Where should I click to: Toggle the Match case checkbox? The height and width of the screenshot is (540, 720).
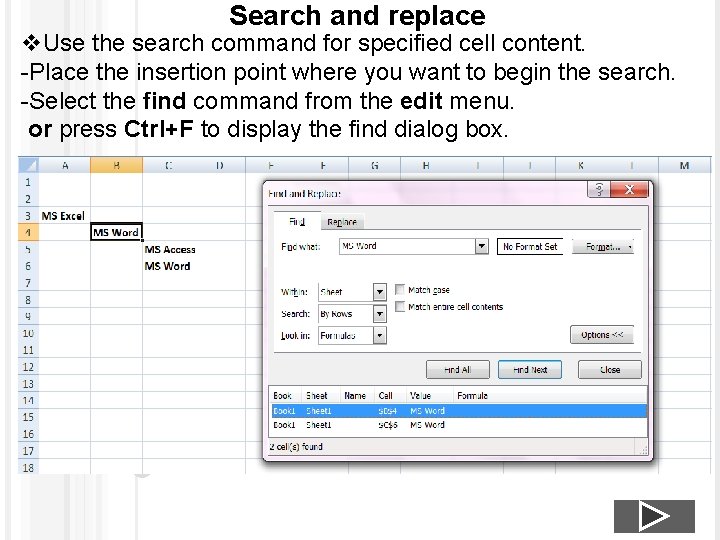[400, 289]
